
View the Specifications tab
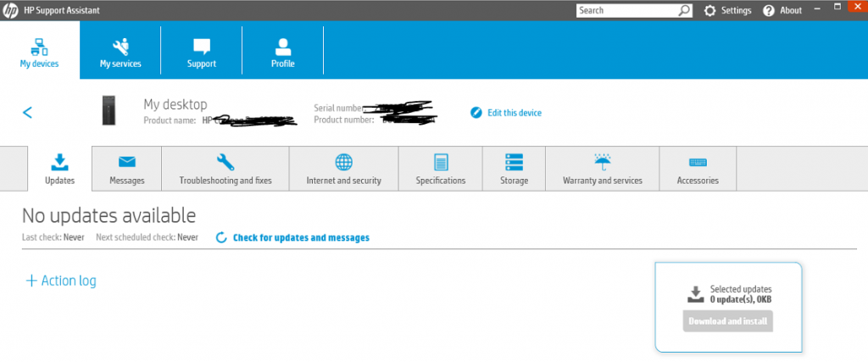click(440, 169)
